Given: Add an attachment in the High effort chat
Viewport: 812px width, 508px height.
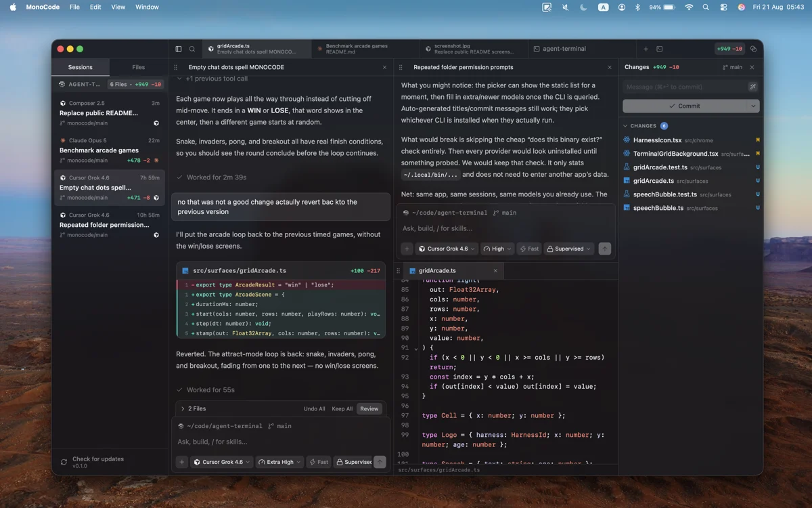Looking at the screenshot, I should (x=407, y=249).
